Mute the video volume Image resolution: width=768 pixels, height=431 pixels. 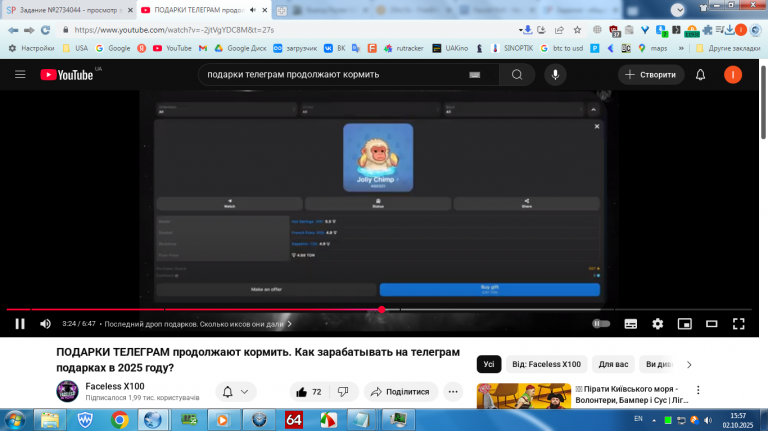(x=45, y=324)
